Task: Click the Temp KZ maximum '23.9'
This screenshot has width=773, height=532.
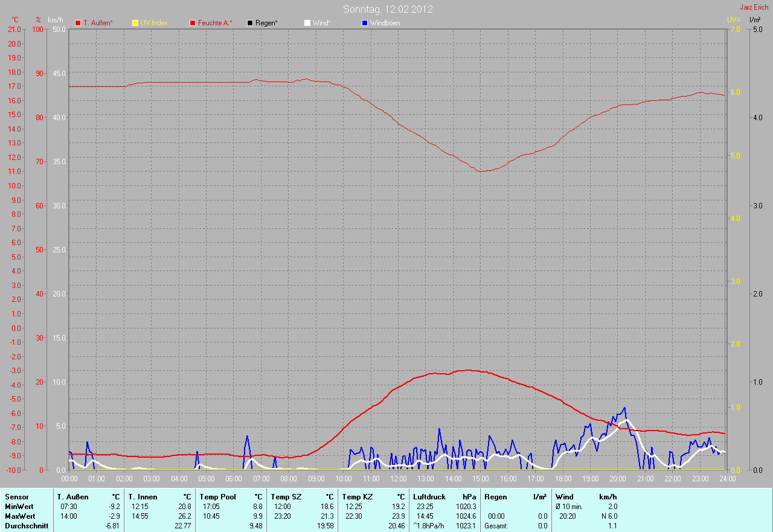Action: coord(399,516)
